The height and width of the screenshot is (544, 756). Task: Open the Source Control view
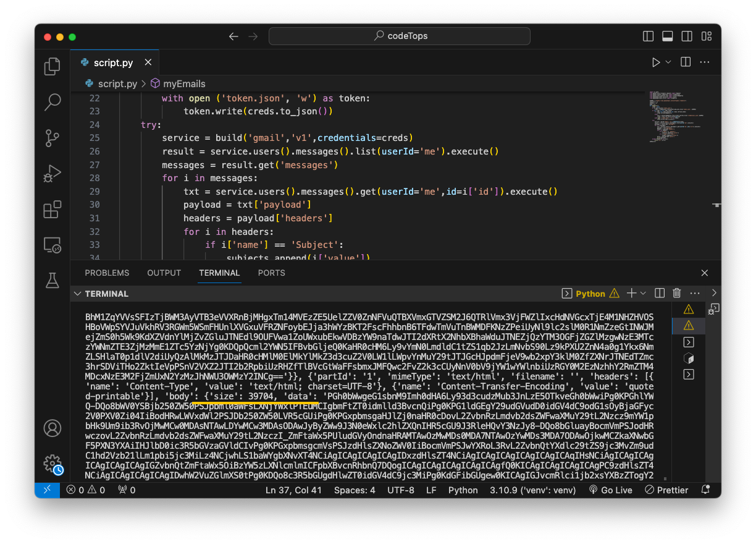pos(52,138)
